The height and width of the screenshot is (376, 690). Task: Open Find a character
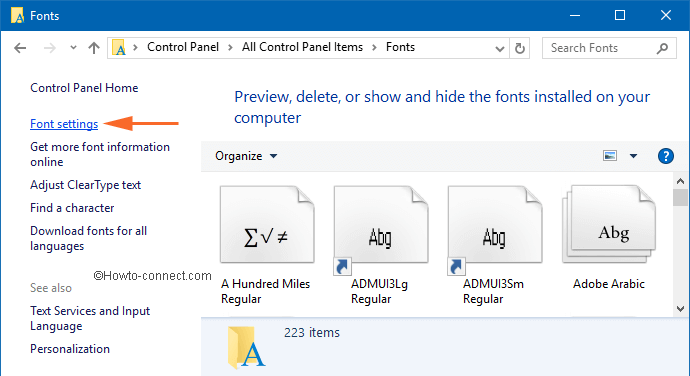click(72, 208)
